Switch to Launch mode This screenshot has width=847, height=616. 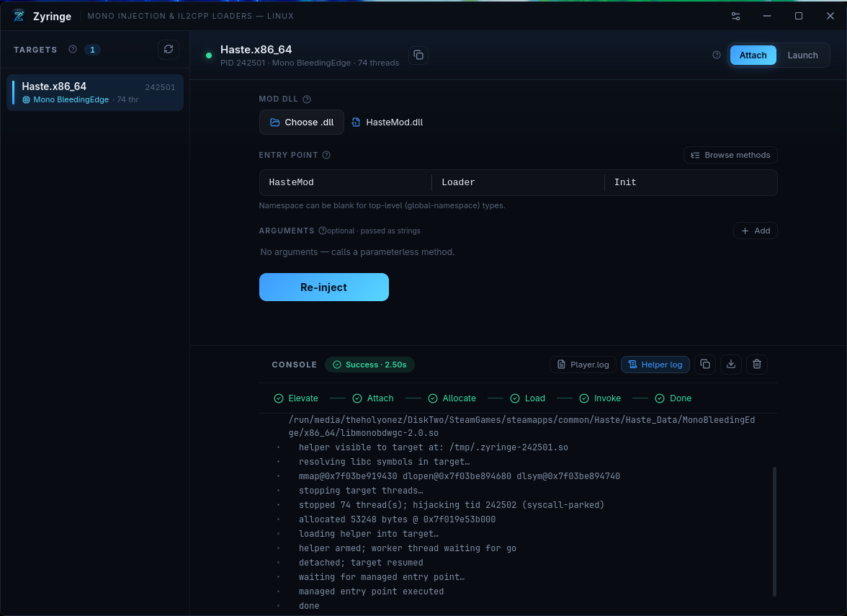click(x=802, y=55)
